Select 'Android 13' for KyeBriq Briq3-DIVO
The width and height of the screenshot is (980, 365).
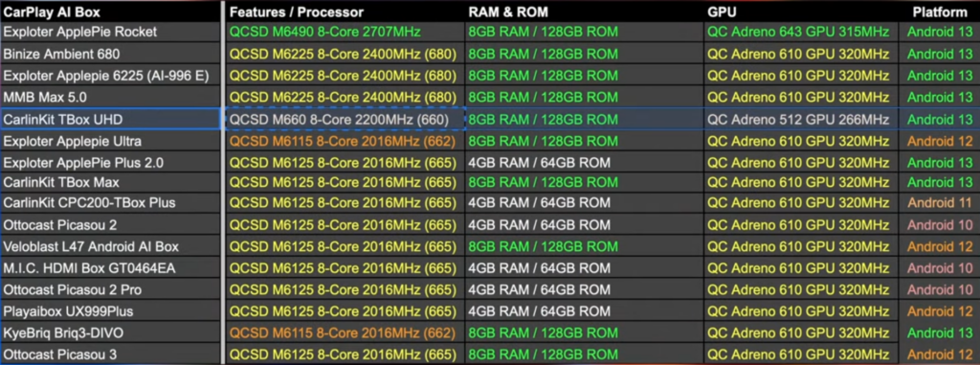(940, 332)
